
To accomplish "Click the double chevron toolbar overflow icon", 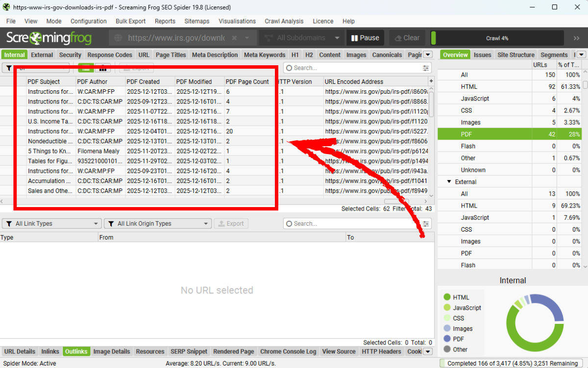I will click(x=576, y=38).
